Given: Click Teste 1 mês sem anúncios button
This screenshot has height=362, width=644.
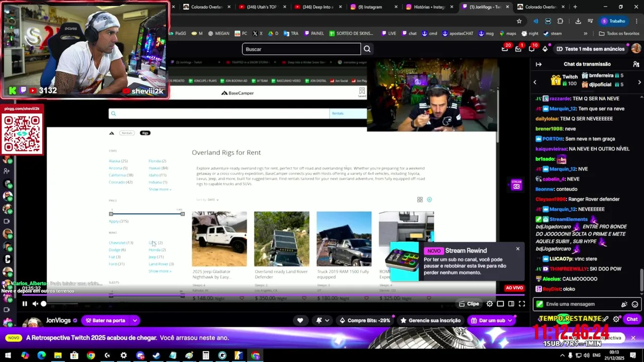Looking at the screenshot, I should click(x=590, y=49).
